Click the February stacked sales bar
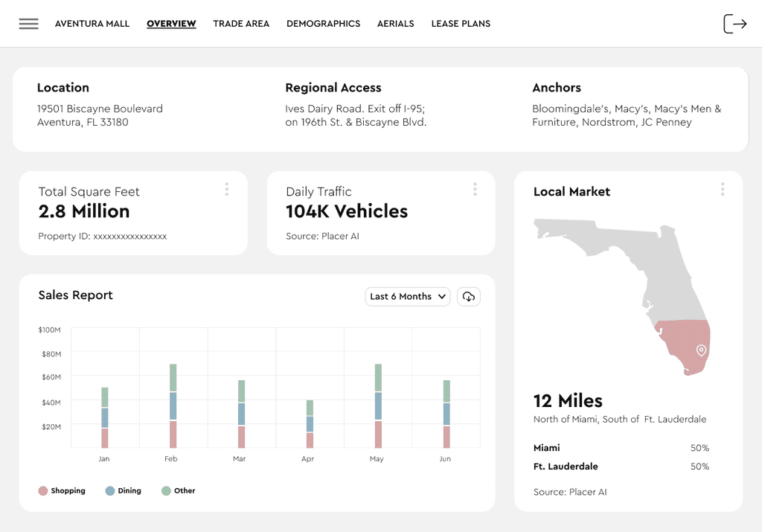The width and height of the screenshot is (762, 532). 173,406
